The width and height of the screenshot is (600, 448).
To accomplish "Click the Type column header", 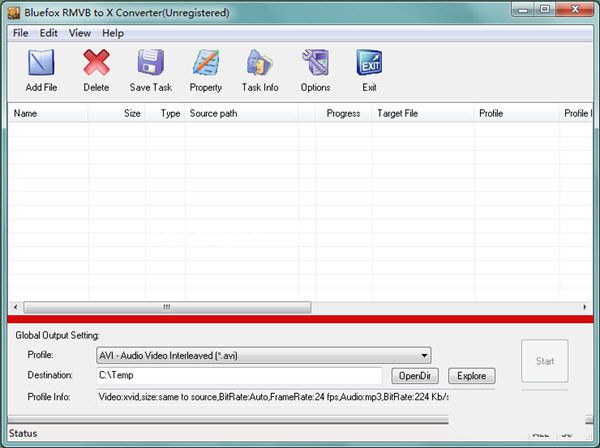I will (x=165, y=114).
